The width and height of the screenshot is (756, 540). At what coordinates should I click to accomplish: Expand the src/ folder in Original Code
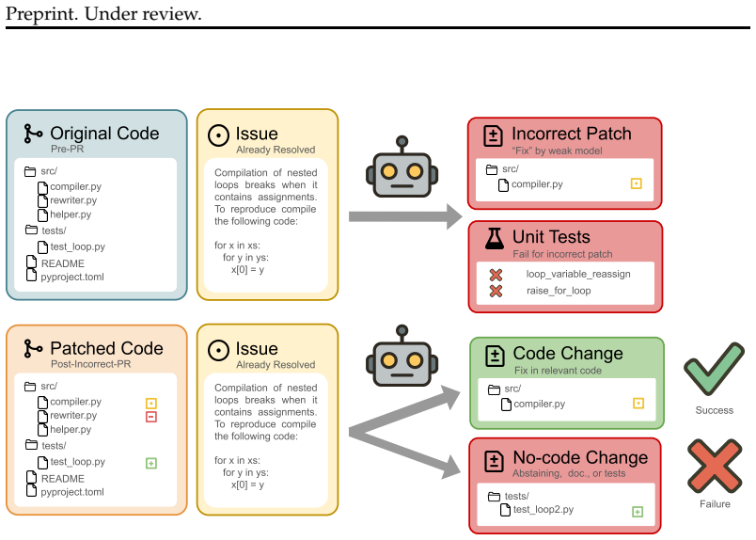[30, 171]
